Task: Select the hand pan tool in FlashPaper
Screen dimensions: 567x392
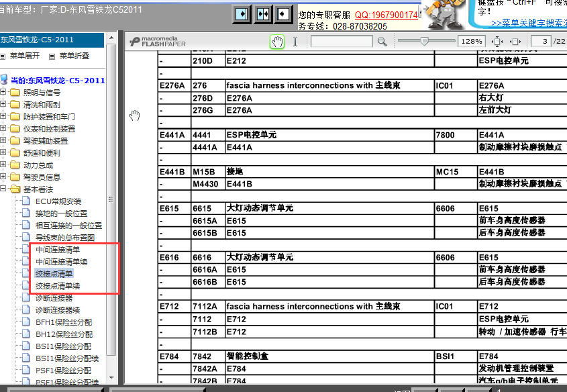Action: coord(277,42)
